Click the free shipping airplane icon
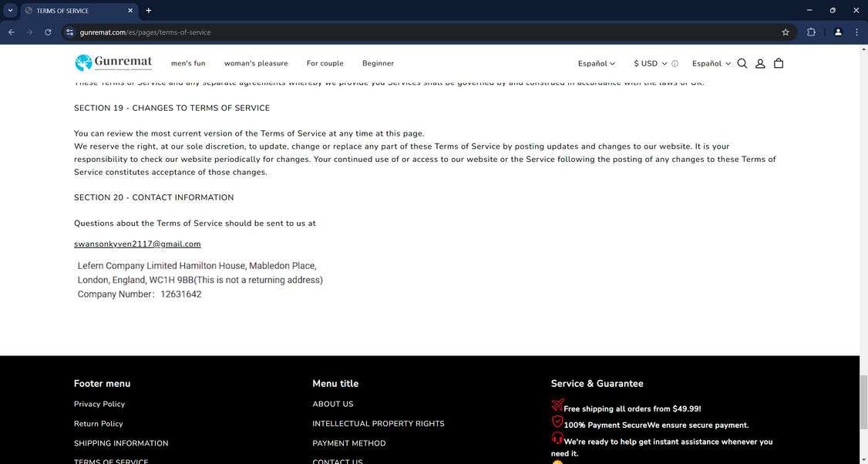Image resolution: width=868 pixels, height=464 pixels. tap(557, 405)
